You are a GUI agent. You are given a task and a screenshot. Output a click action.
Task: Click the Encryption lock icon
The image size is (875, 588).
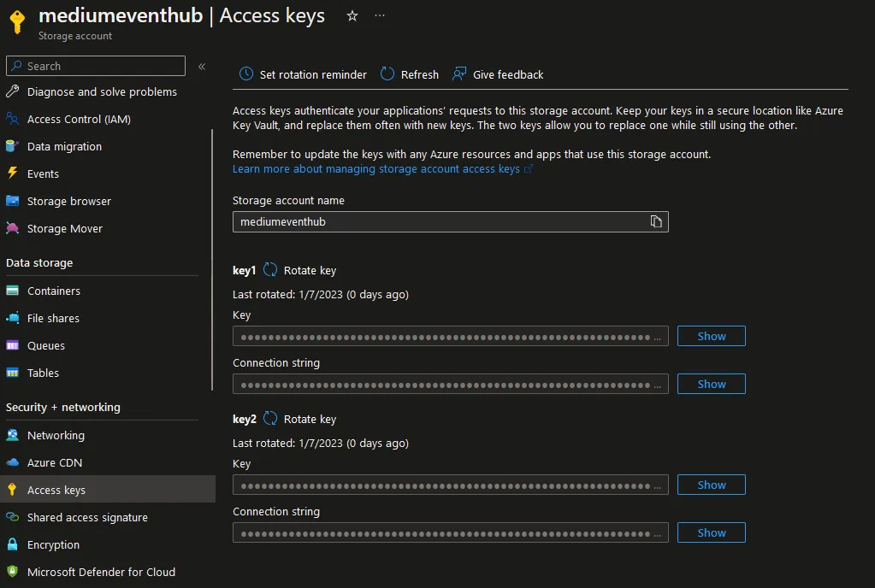12,544
